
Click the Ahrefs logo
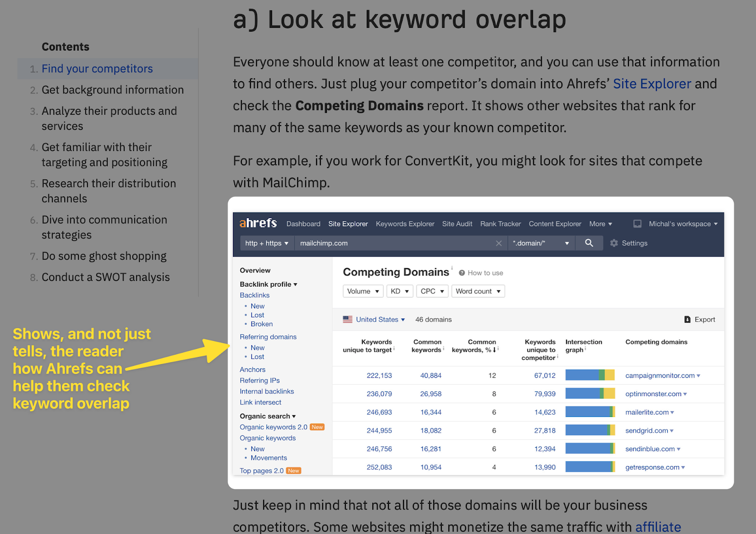click(258, 223)
